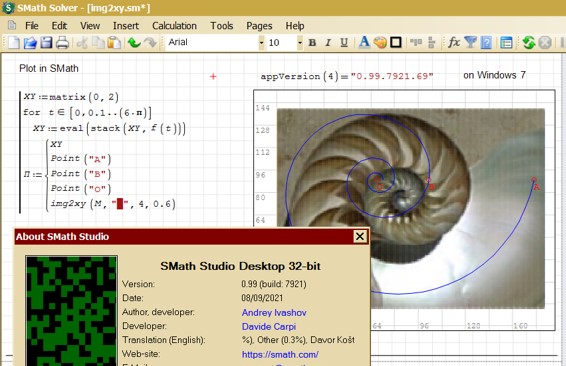Print using the printer icon
Image resolution: width=566 pixels, height=366 pixels.
(62, 43)
